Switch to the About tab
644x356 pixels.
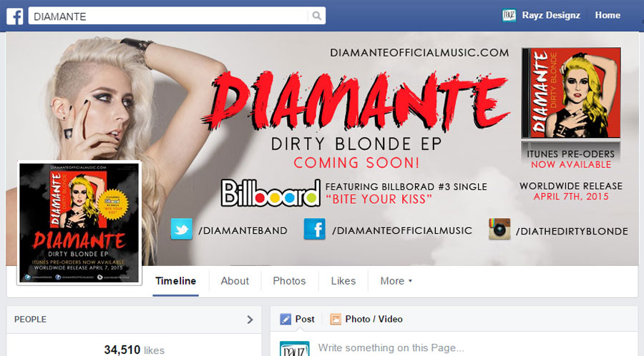pos(235,281)
